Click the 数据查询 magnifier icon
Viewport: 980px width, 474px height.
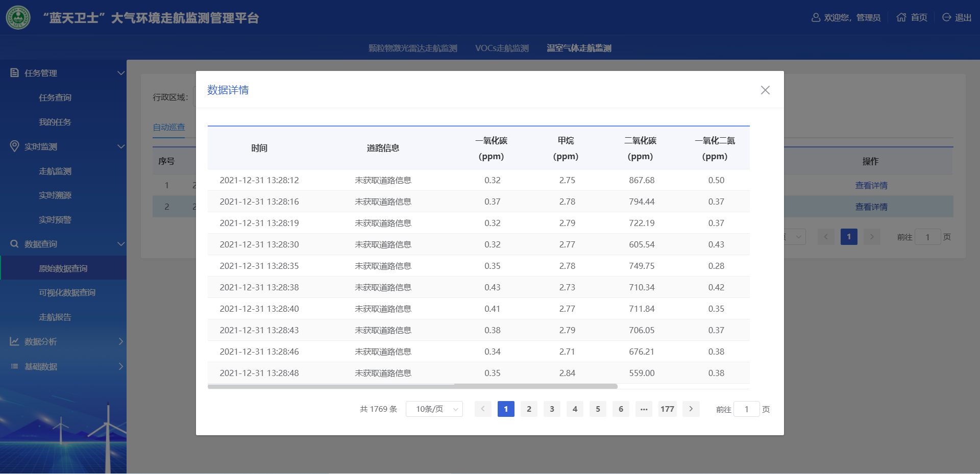(14, 244)
